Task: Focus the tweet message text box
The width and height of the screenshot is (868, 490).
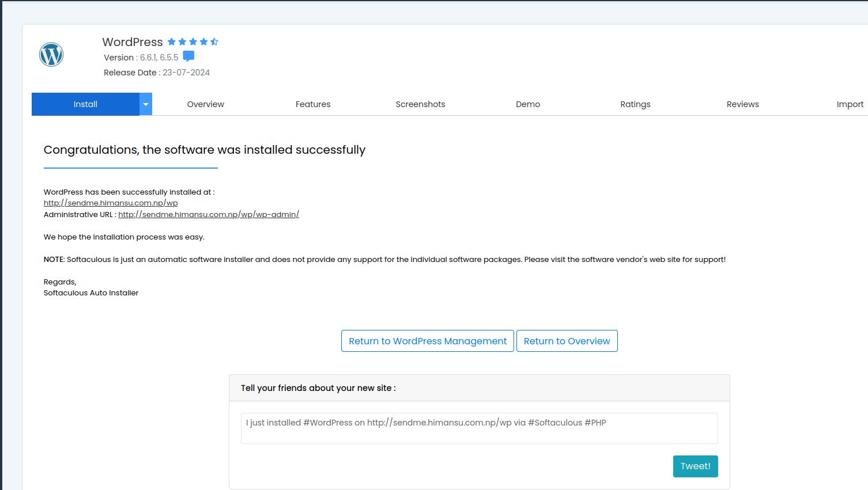Action: click(480, 428)
